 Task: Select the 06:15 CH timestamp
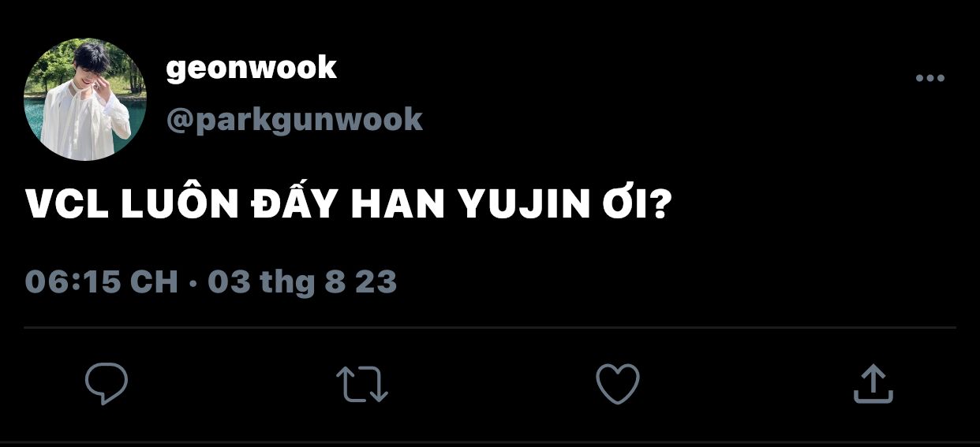coord(102,281)
